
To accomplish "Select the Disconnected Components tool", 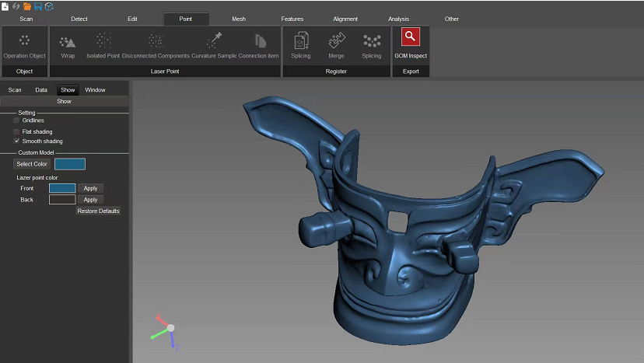I will tap(156, 46).
